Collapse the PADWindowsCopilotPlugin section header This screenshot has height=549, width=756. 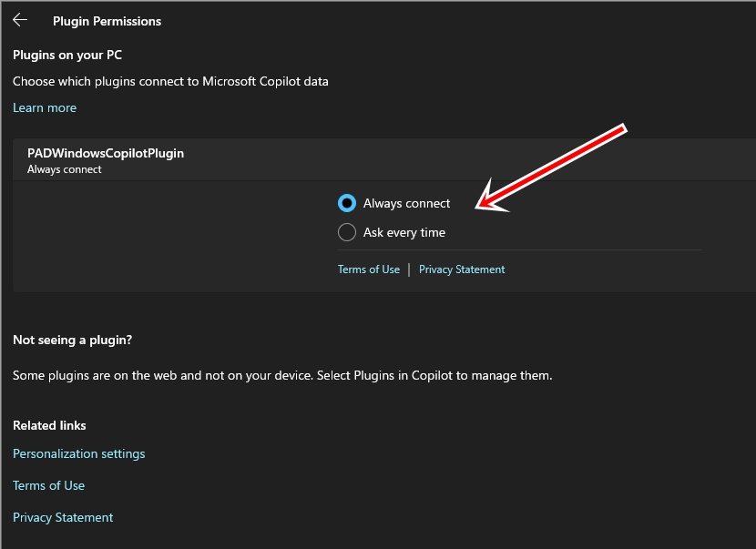point(384,160)
